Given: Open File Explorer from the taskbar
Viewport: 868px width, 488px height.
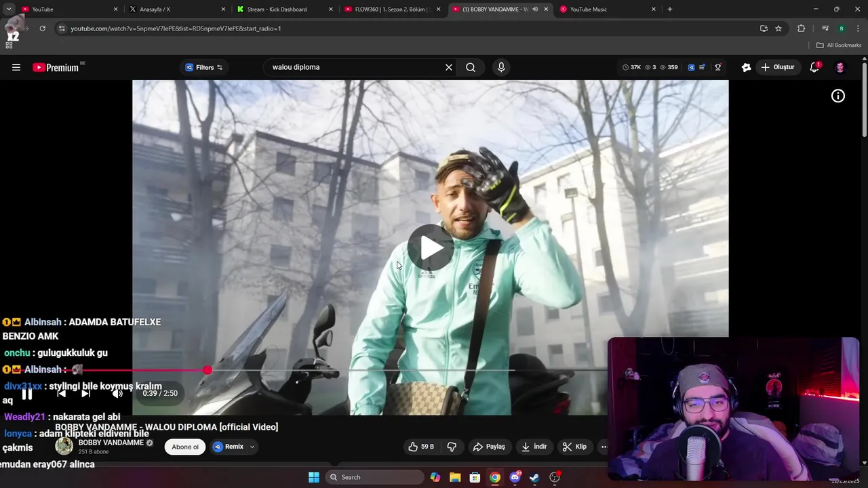Looking at the screenshot, I should (x=455, y=477).
